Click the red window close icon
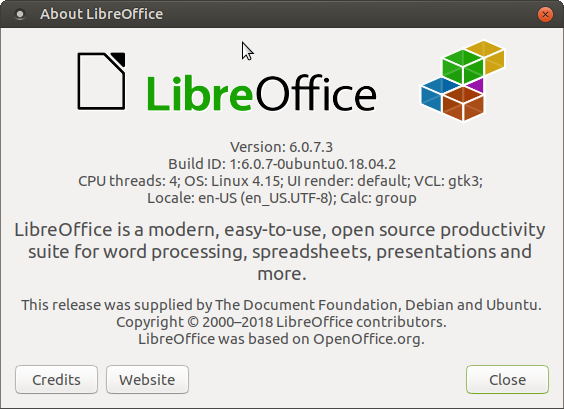This screenshot has height=409, width=564. [x=545, y=14]
